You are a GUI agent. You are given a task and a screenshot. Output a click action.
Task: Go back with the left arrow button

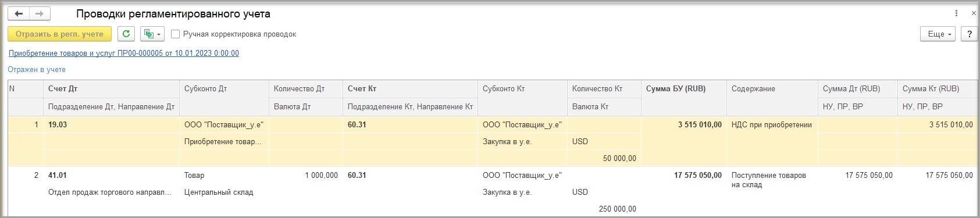19,14
